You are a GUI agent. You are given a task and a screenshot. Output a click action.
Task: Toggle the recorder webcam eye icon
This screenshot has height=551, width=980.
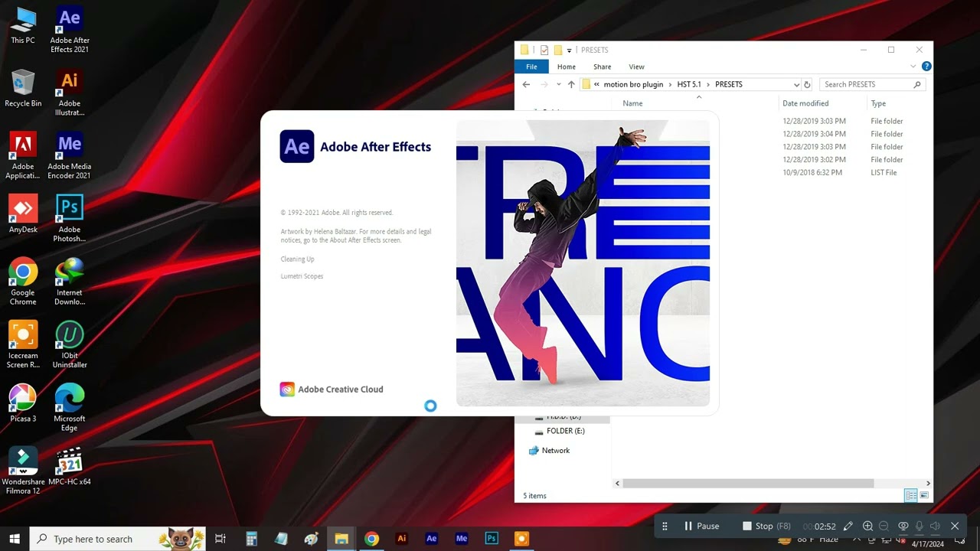tap(903, 526)
